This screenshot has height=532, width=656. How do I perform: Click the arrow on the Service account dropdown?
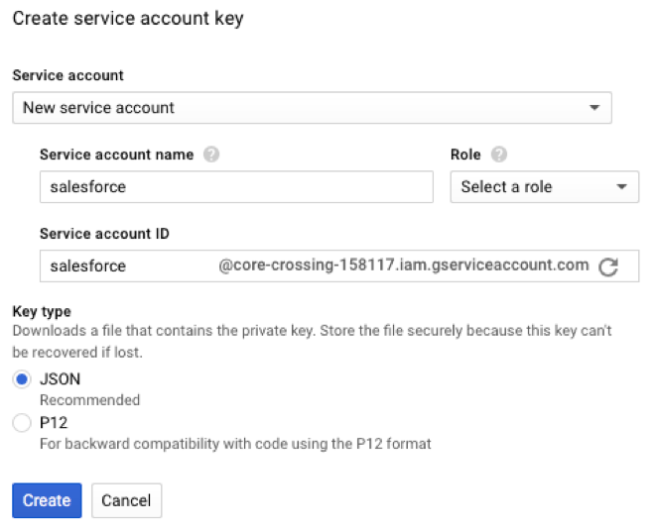point(594,108)
